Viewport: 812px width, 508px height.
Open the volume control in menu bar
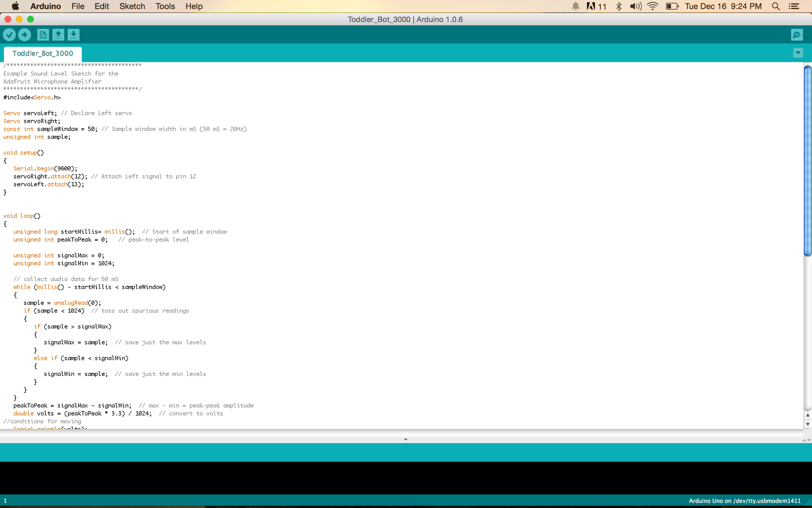point(635,6)
